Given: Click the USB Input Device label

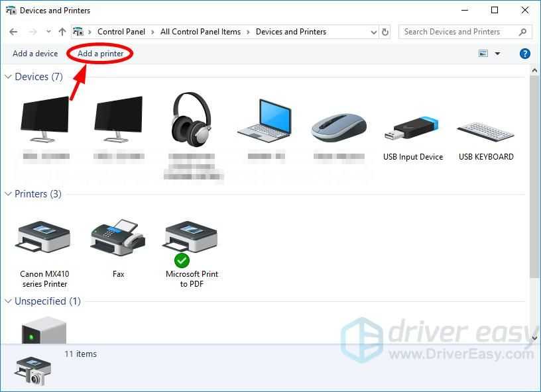Looking at the screenshot, I should (413, 157).
